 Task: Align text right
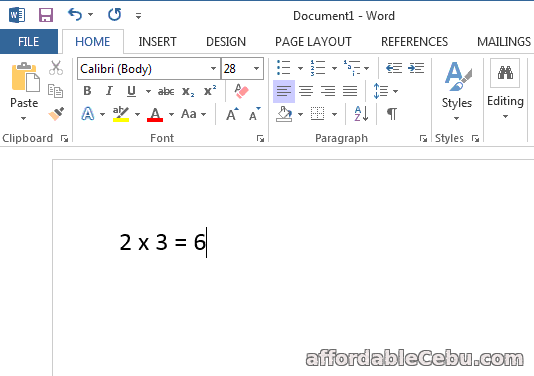328,91
